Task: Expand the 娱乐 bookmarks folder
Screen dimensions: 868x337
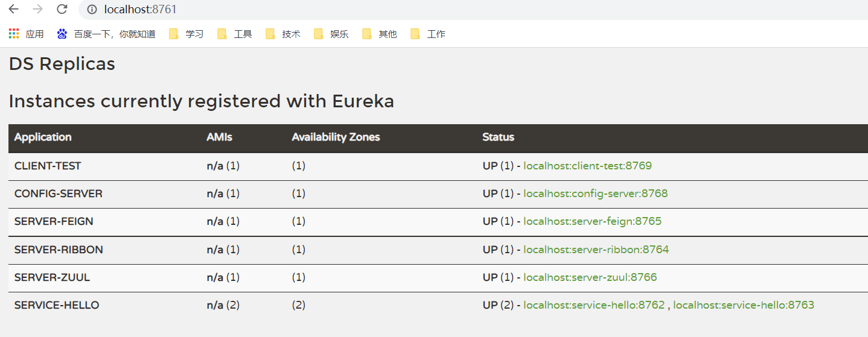Action: click(x=331, y=34)
